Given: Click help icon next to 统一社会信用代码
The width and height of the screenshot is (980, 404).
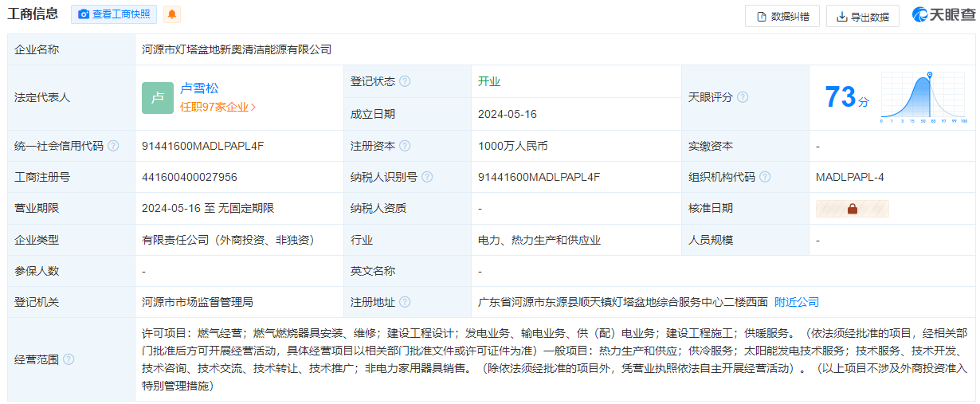Looking at the screenshot, I should coord(113,146).
